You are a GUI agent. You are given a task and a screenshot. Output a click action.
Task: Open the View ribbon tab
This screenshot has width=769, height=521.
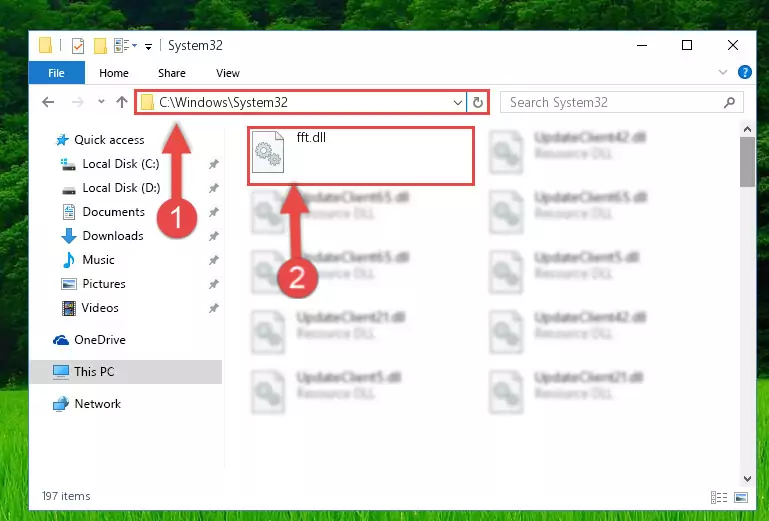point(228,73)
